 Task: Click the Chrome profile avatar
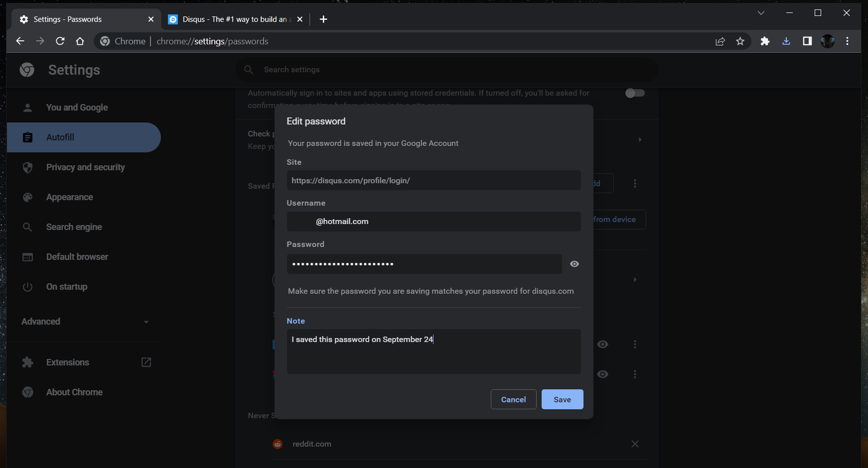click(x=827, y=41)
